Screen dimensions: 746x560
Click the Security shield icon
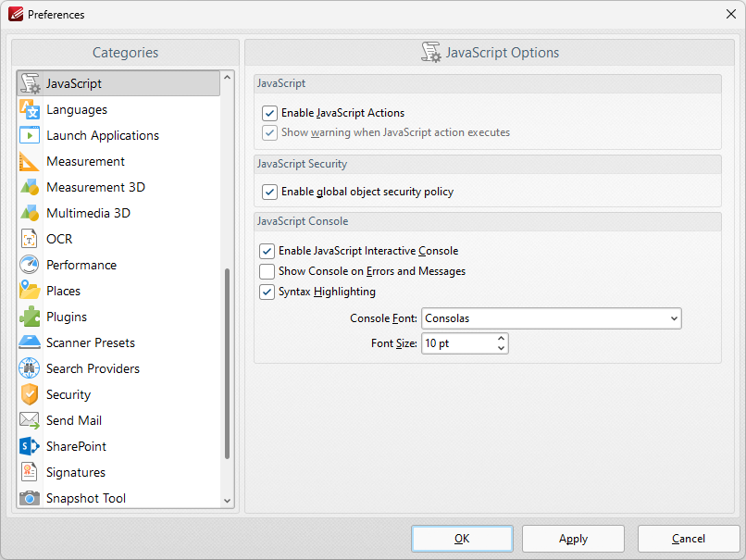click(x=30, y=394)
